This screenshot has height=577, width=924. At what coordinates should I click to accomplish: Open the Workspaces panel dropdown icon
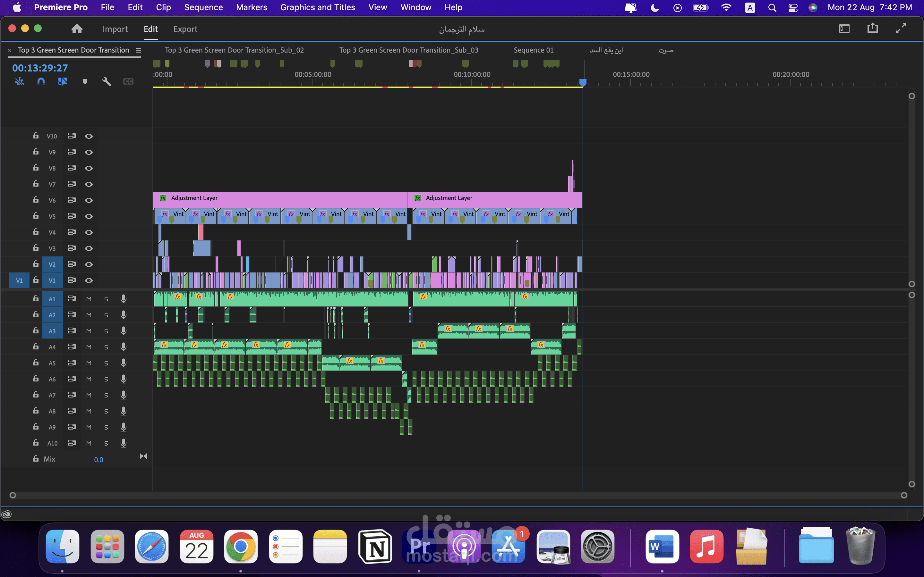tap(844, 29)
